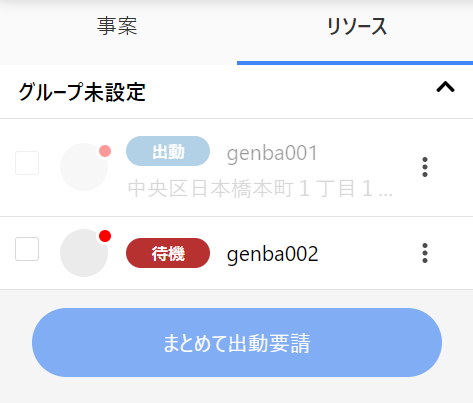Select the genba002 resource row
The image size is (473, 403).
236,253
